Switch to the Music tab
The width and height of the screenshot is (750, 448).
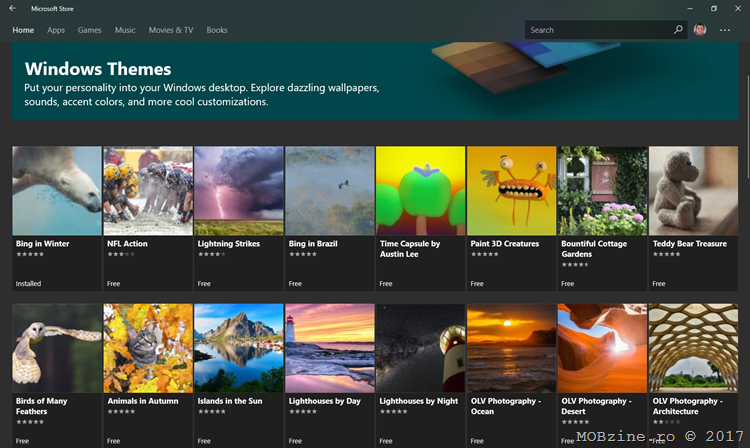point(125,30)
